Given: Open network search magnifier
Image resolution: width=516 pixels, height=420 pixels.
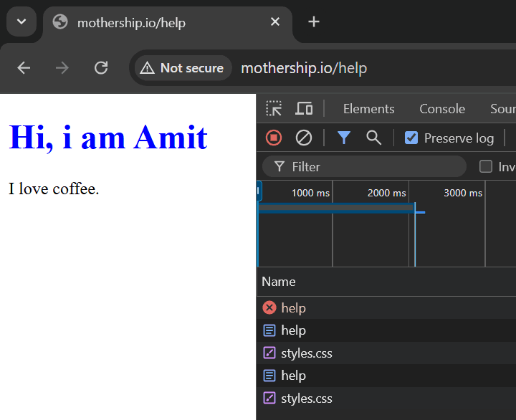Looking at the screenshot, I should (x=373, y=138).
